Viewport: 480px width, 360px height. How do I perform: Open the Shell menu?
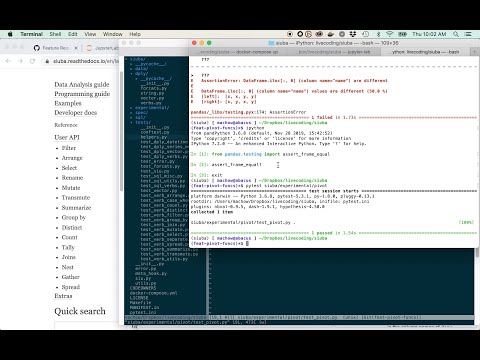55,34
